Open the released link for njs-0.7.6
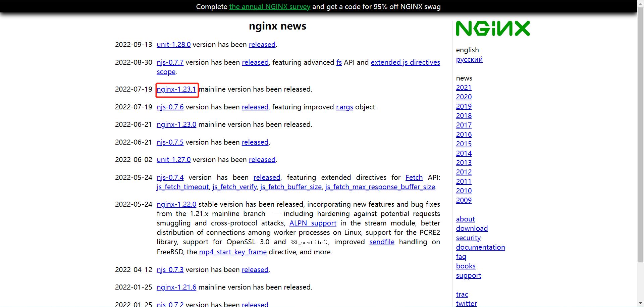644x307 pixels. [255, 107]
